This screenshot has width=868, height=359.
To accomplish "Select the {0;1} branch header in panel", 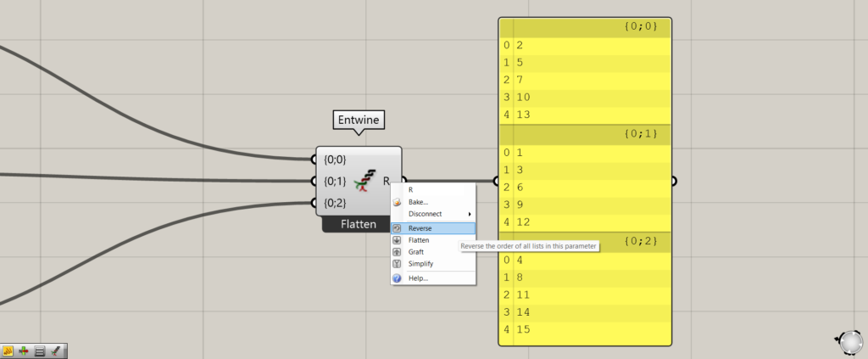I will 585,134.
